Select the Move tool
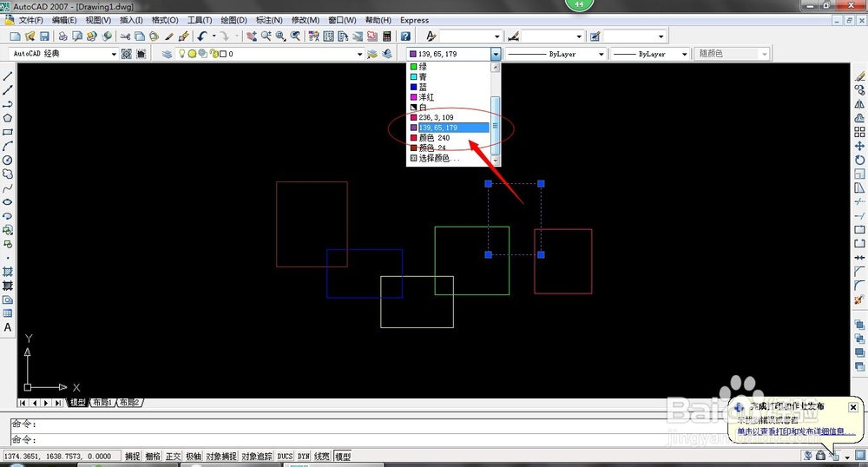 tap(859, 146)
